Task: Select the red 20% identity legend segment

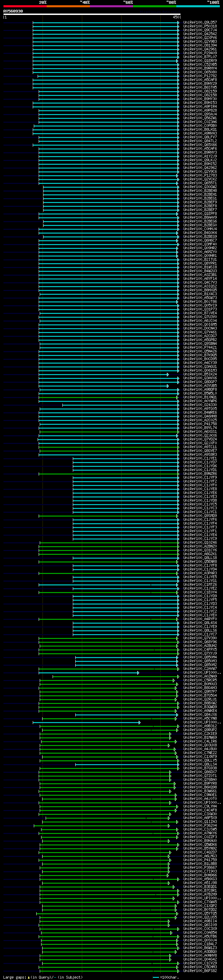Action: coord(25,7)
